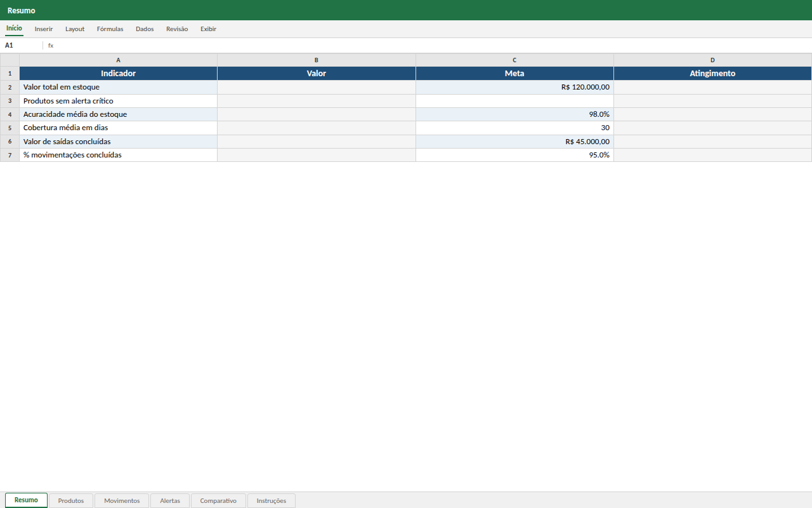Open the Revisão ribbon tab
Image resolution: width=812 pixels, height=508 pixels.
coord(177,29)
